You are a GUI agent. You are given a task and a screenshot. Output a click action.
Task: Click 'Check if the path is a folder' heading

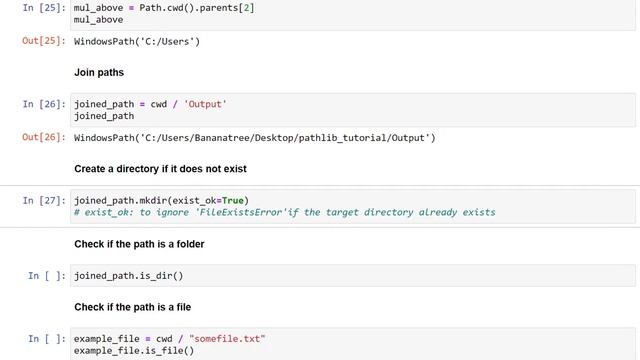click(x=139, y=244)
